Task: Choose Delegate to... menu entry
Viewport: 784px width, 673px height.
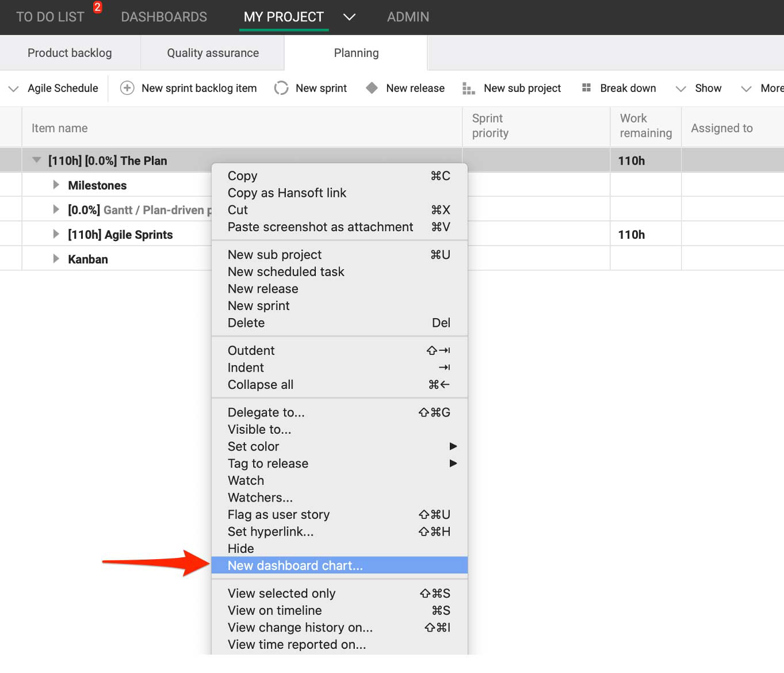Action: [x=339, y=412]
